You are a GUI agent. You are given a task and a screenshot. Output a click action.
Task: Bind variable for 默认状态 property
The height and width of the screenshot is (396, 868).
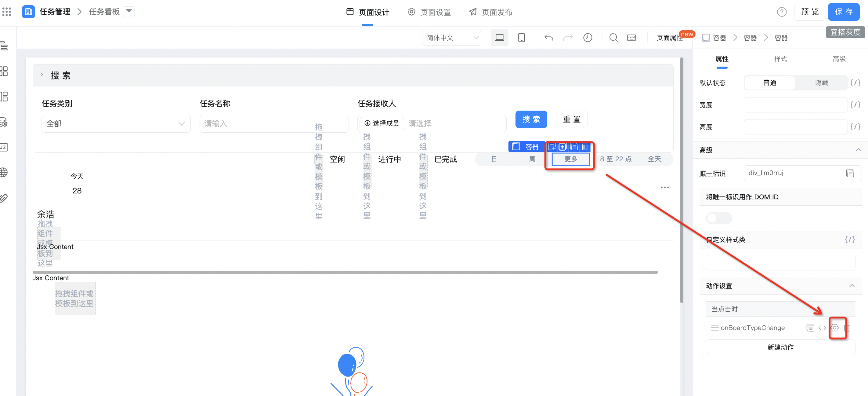tap(855, 83)
